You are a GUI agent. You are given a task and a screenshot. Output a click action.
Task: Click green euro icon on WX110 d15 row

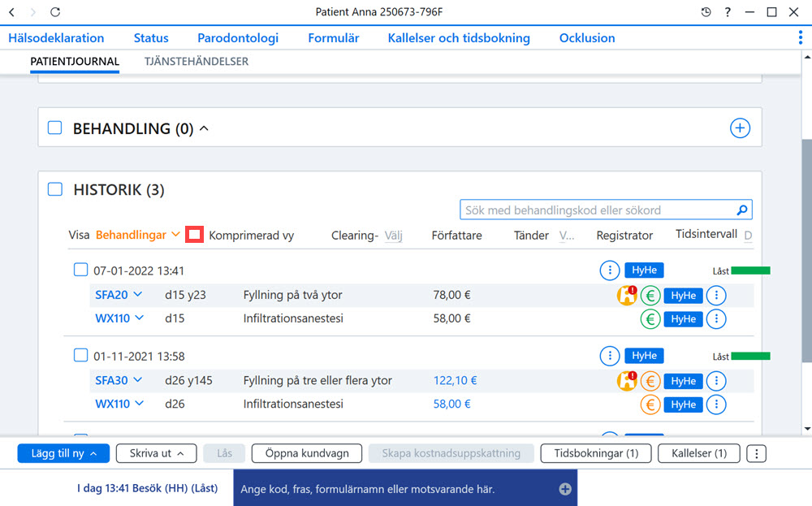click(650, 318)
